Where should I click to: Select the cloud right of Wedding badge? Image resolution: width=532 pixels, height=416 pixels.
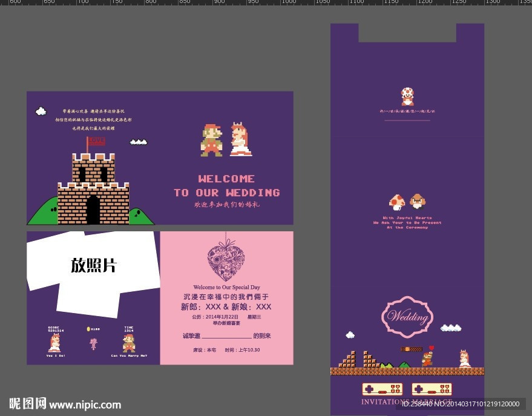451,328
